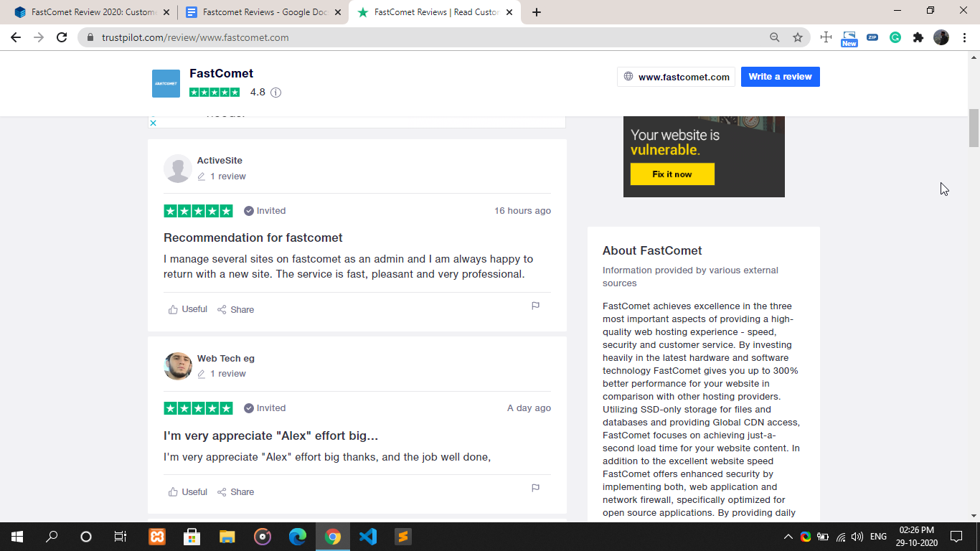This screenshot has width=980, height=551.
Task: Flag the ActiveSite review
Action: pos(535,306)
